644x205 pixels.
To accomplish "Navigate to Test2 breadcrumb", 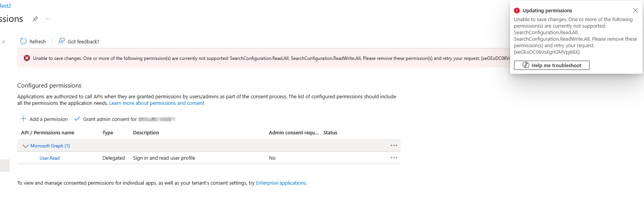I will (5, 6).
